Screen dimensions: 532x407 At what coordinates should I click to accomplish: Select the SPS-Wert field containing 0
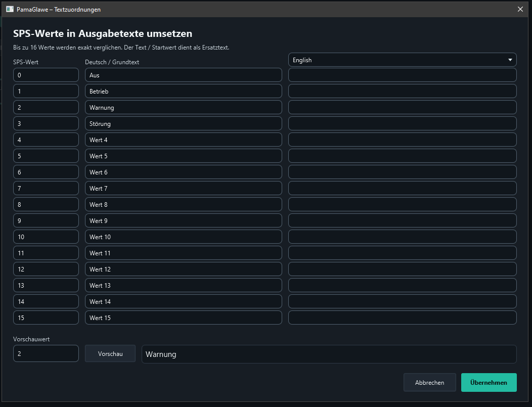46,75
